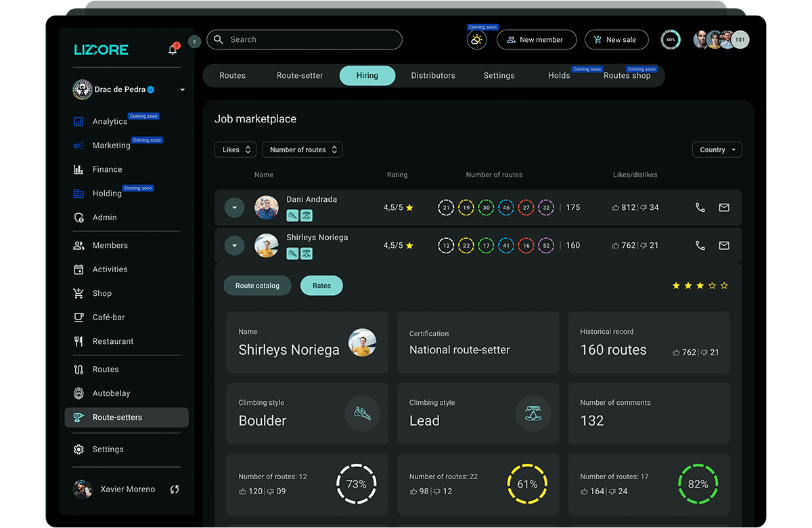Go to Members page
812x528 pixels.
[x=110, y=246]
